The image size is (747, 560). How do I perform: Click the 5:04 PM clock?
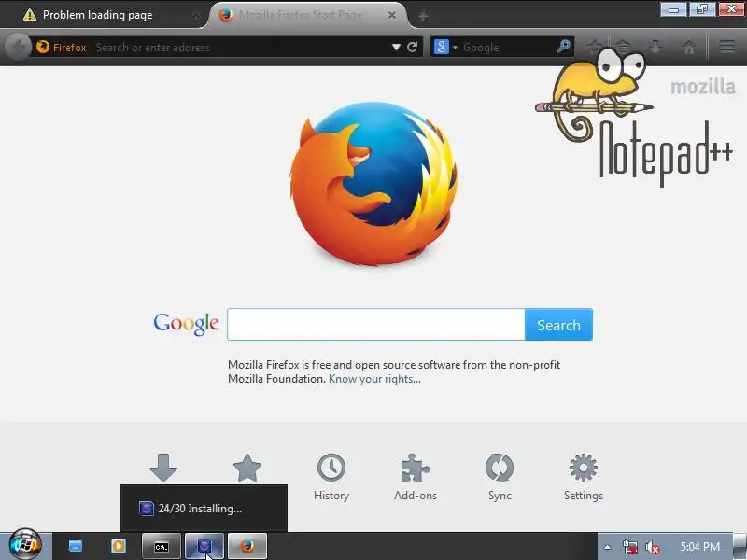tap(699, 547)
